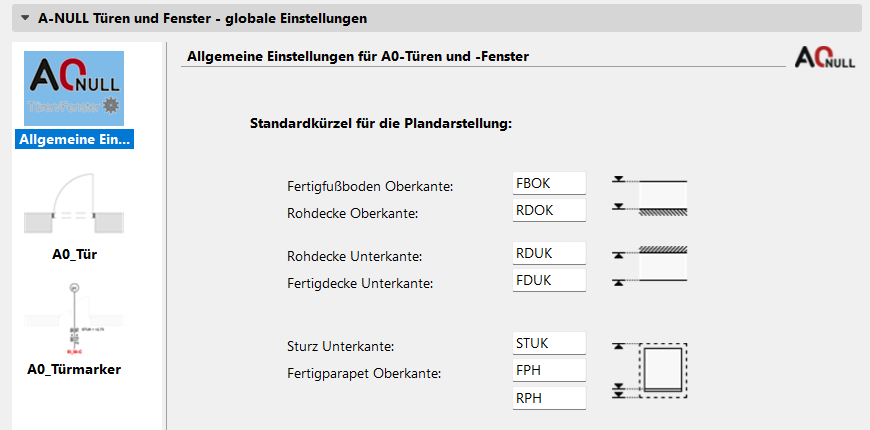Edit the RPH abbreviation field
Viewport: 870px width, 430px height.
point(549,398)
